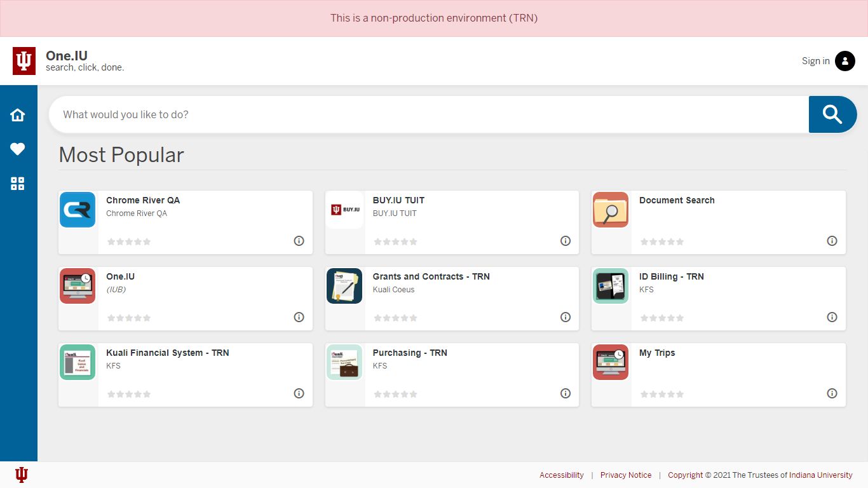Click the Kuali Financial System - TRN title
868x488 pixels.
pyautogui.click(x=168, y=353)
